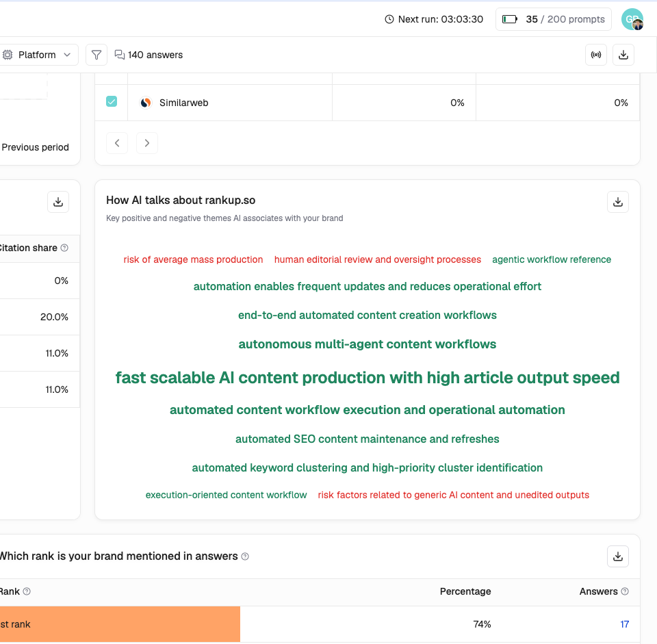Screen dimensions: 657x644
Task: Click the help icon beside Answers column
Action: coord(625,591)
